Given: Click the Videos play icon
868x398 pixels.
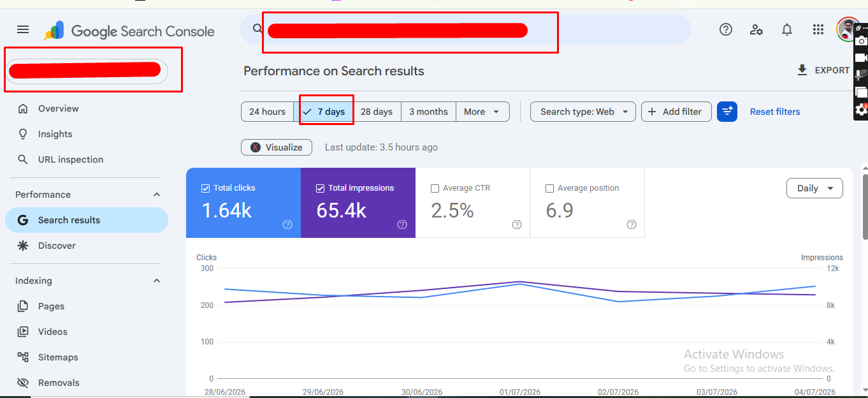Looking at the screenshot, I should click(23, 332).
